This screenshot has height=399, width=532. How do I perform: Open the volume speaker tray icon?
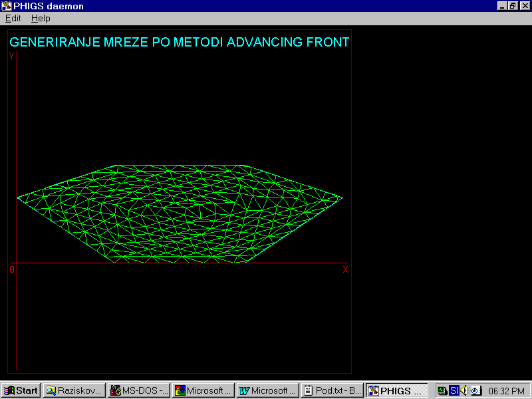point(464,390)
